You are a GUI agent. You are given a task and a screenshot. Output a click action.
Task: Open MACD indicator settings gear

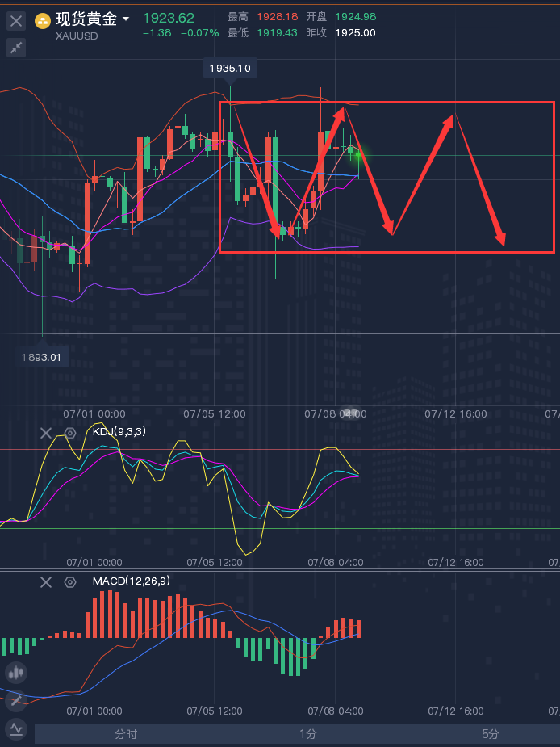(x=70, y=582)
